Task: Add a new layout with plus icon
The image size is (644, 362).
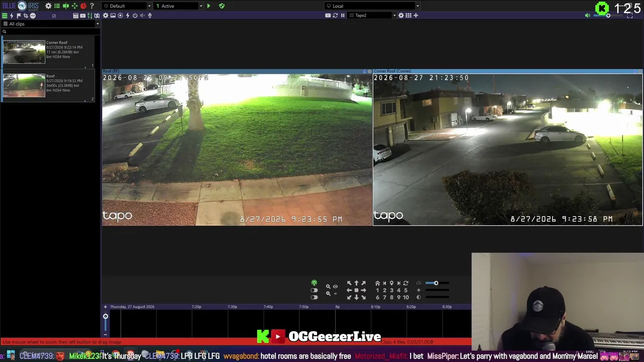Action: click(x=416, y=16)
